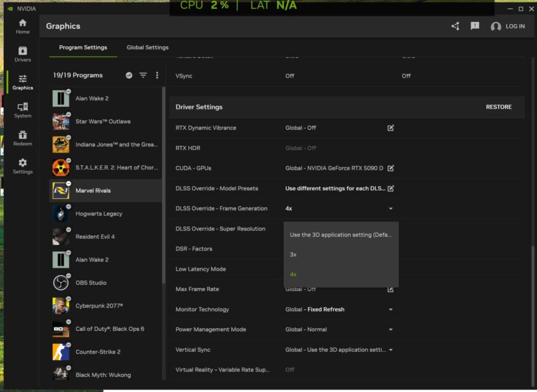The image size is (537, 392).
Task: Select Resident Evil 4 in program list
Action: [x=105, y=236]
